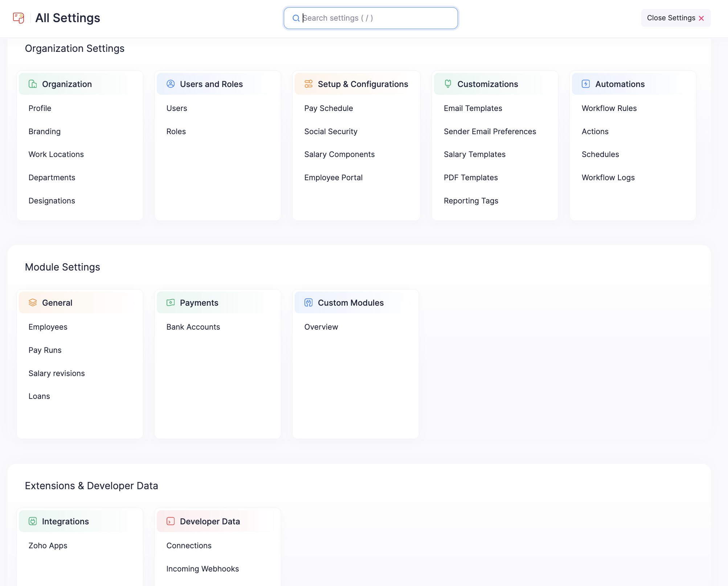
Task: Click the Zoho Payroll logo icon
Action: click(19, 18)
